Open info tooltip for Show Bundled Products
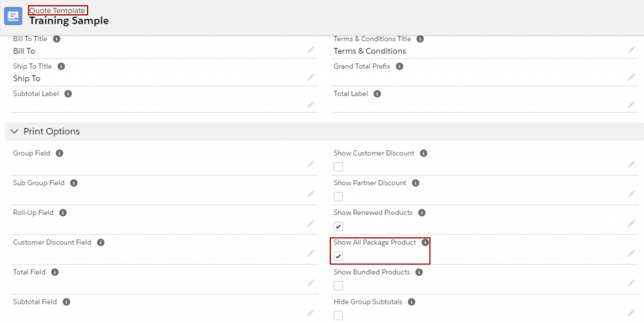 point(419,272)
